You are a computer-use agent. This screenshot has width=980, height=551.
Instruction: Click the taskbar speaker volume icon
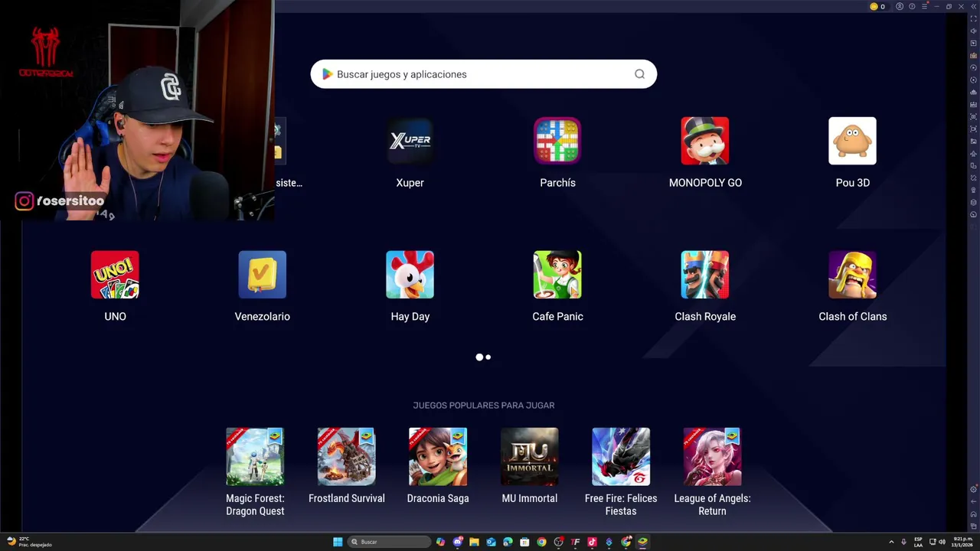point(942,542)
